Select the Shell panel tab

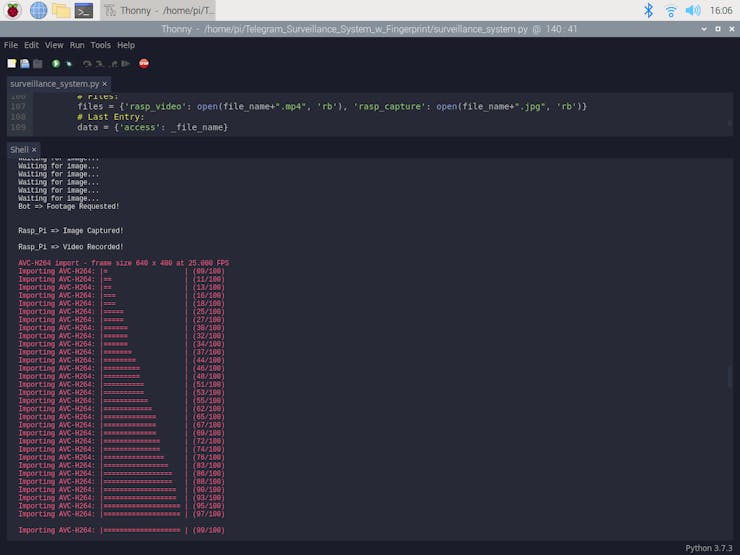pos(19,150)
